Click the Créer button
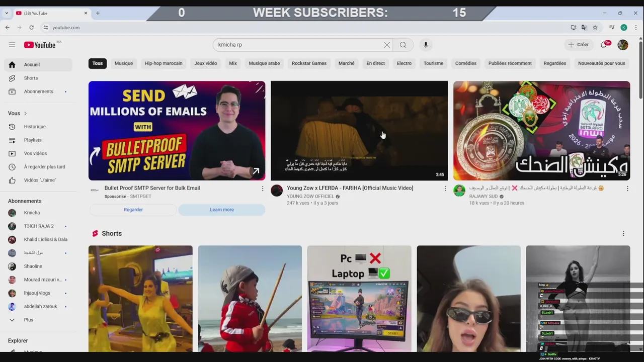644x362 pixels. click(579, 45)
